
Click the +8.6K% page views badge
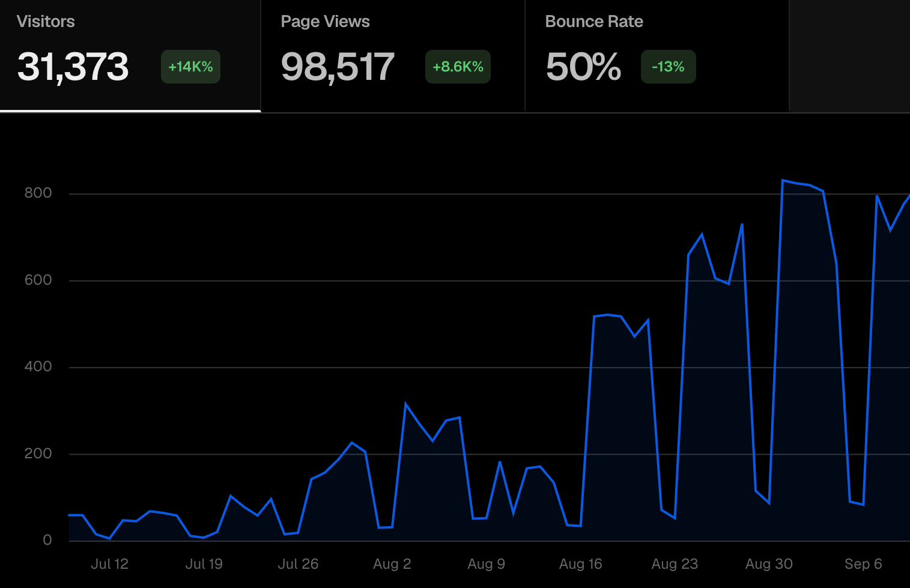pos(458,67)
